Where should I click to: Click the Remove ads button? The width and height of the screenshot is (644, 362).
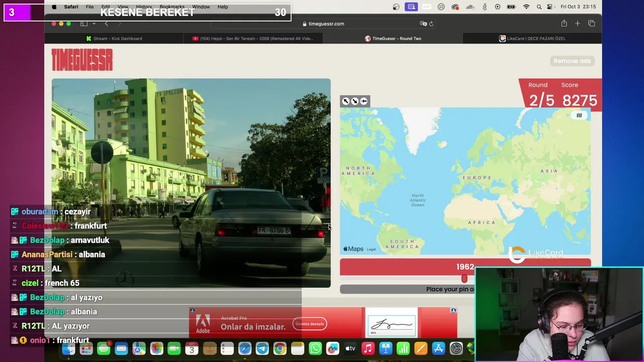572,61
